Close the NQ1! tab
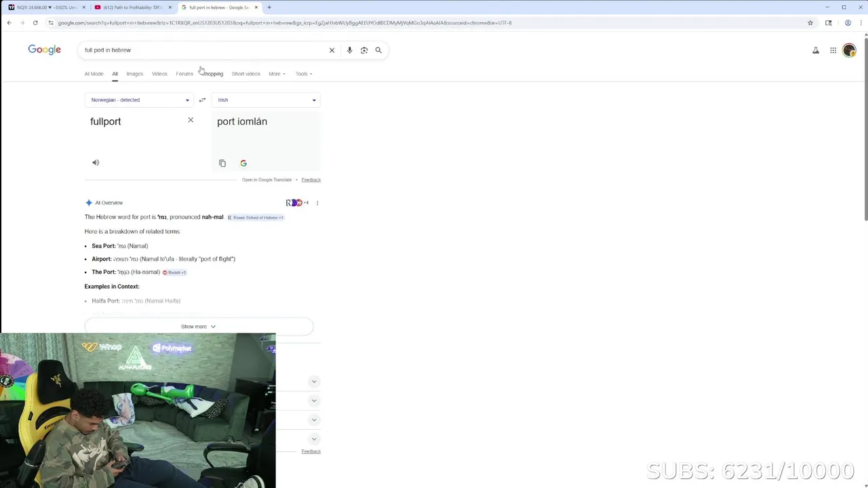 pos(83,7)
